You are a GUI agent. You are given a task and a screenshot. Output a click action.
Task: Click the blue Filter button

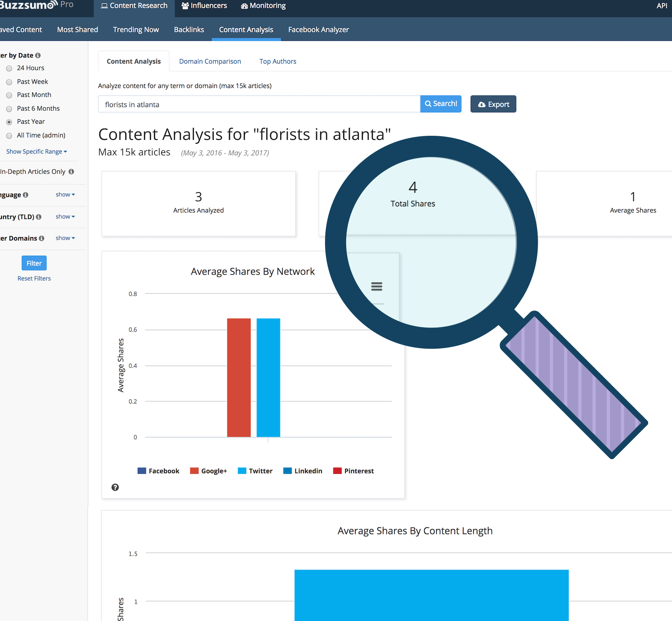pos(34,263)
